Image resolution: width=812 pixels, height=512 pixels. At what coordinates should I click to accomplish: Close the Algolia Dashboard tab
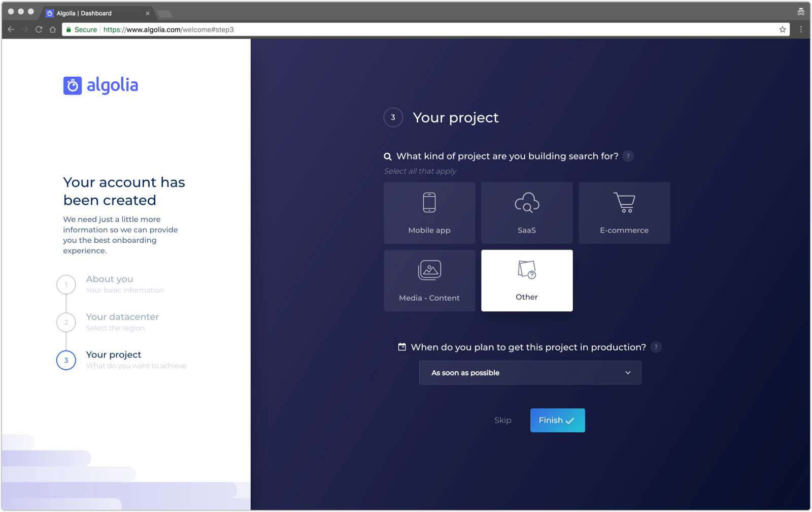[148, 13]
